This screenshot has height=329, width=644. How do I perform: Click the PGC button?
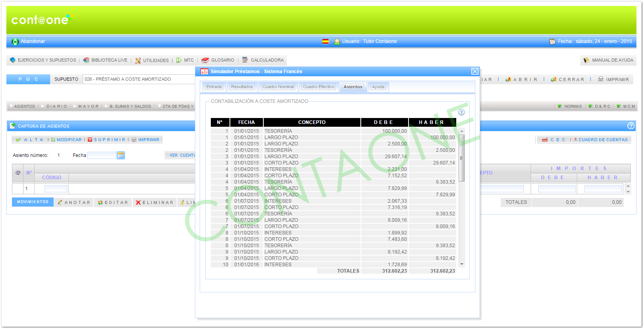click(x=28, y=79)
